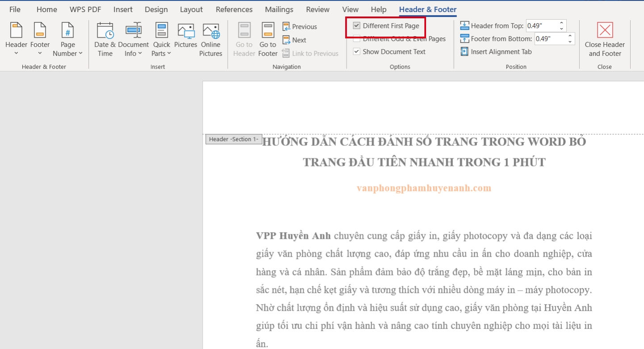
Task: Click the 'VPP Huyền Anh' bold text
Action: click(293, 236)
